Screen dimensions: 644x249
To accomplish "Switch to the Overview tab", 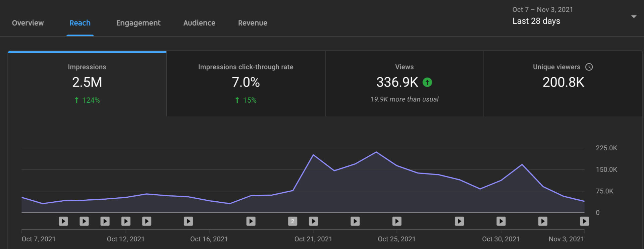I will click(28, 23).
